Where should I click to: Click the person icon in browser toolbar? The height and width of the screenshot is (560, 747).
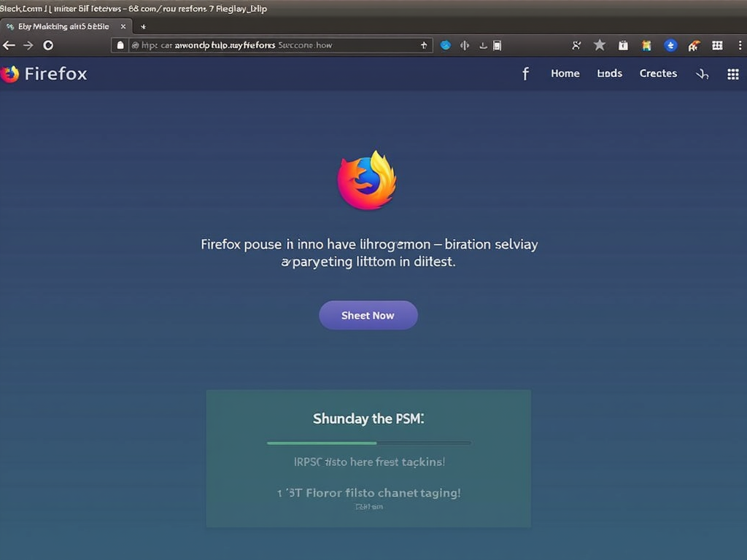pyautogui.click(x=576, y=45)
